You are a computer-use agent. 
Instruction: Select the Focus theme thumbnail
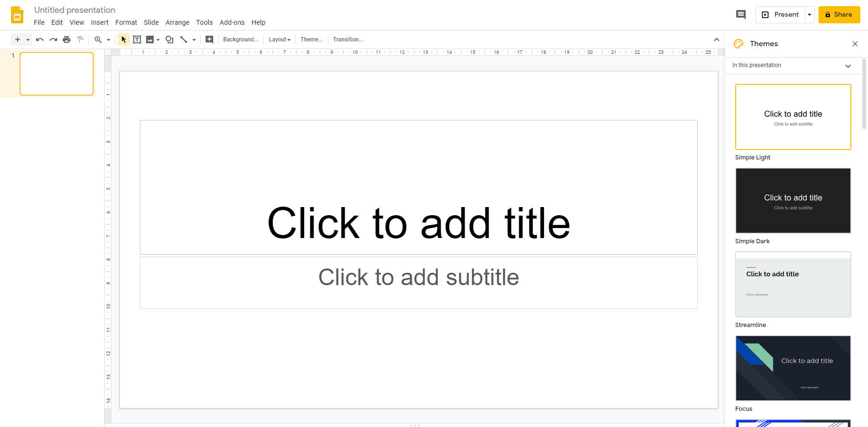click(793, 368)
